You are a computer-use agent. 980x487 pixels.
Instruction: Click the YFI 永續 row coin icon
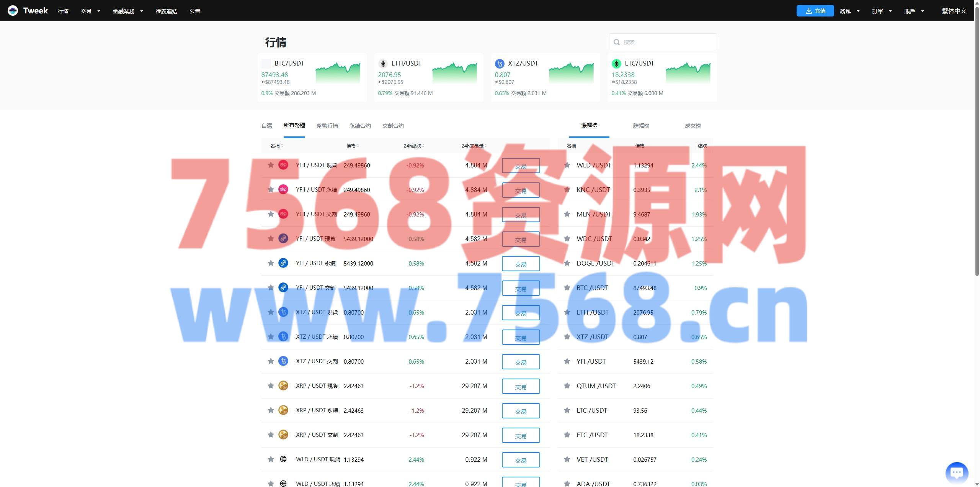(x=283, y=263)
